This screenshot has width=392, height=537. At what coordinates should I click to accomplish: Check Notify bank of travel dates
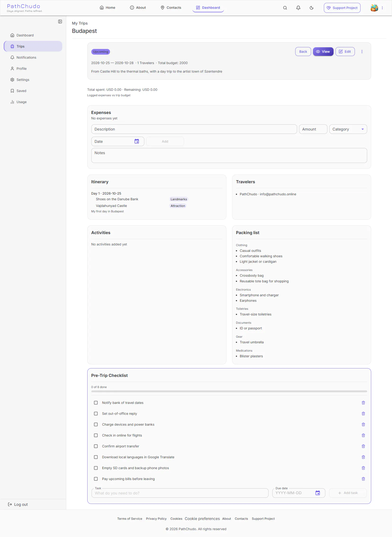tap(96, 403)
